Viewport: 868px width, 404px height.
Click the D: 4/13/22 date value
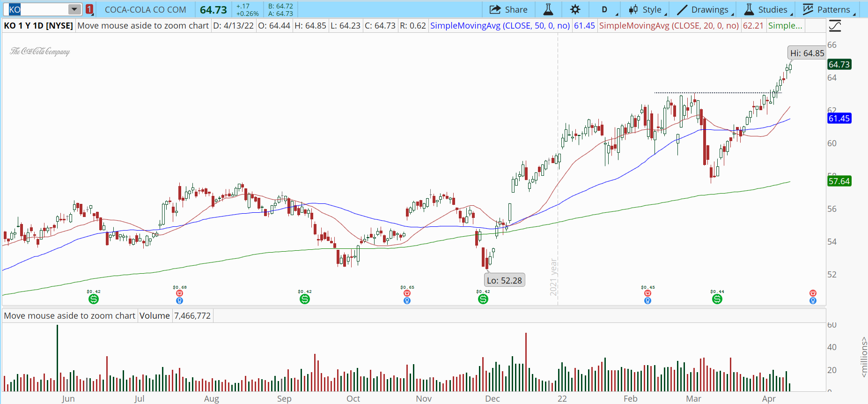point(233,26)
